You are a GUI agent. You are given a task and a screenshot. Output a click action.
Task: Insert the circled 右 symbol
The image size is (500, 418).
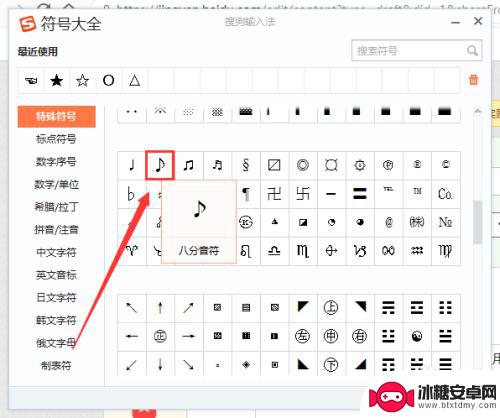pos(360,336)
